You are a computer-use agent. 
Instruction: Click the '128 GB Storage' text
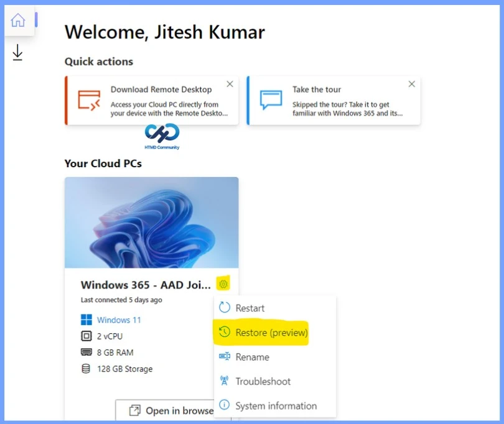click(x=125, y=369)
